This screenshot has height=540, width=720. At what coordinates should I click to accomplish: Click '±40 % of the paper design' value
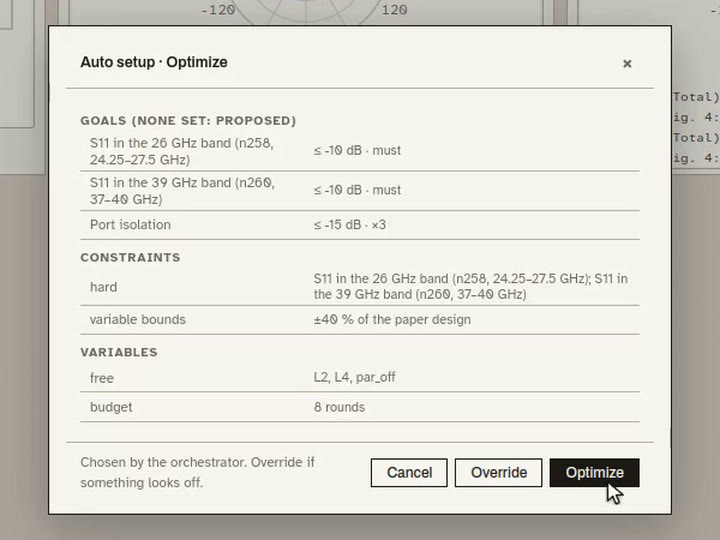click(392, 320)
